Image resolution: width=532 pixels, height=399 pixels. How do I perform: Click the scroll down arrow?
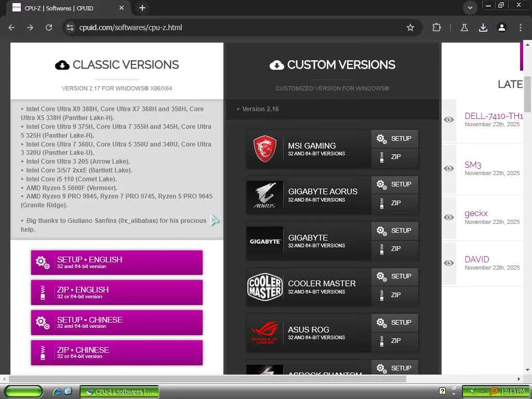click(528, 370)
